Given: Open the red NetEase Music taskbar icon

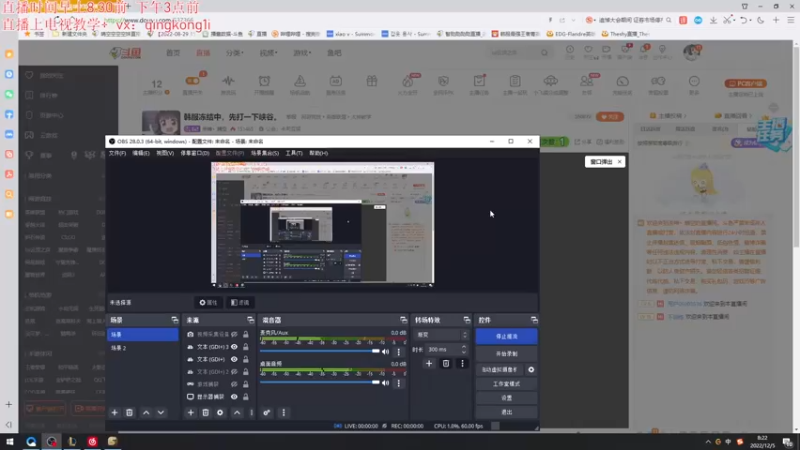Looking at the screenshot, I should [92, 441].
